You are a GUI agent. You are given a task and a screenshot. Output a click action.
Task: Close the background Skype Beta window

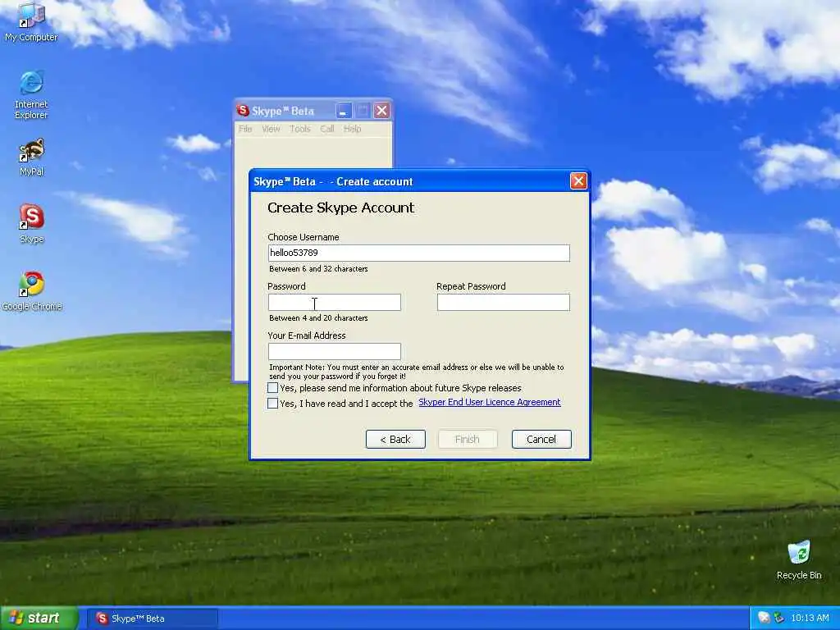coord(381,111)
